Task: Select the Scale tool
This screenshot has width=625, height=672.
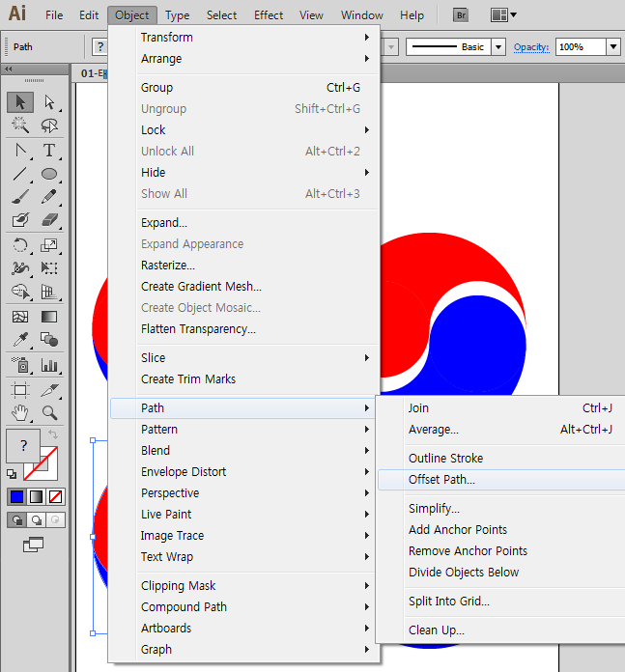Action: point(49,245)
